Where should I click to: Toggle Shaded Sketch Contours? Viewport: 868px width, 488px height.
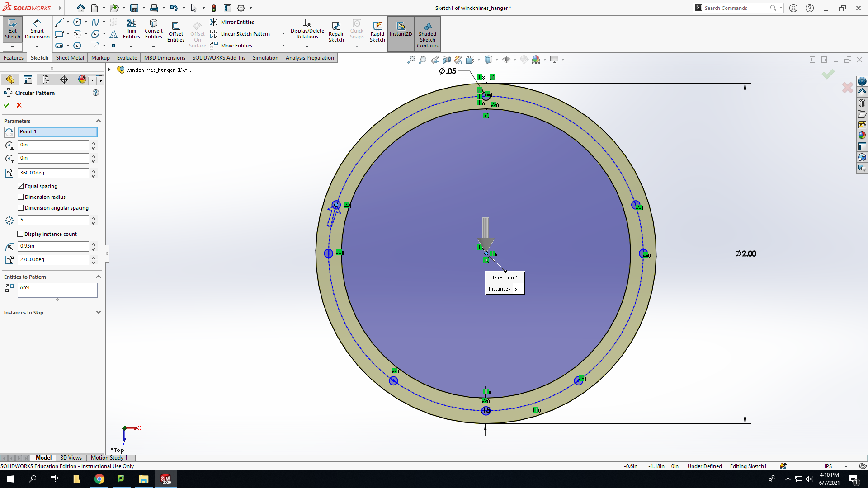click(x=427, y=34)
